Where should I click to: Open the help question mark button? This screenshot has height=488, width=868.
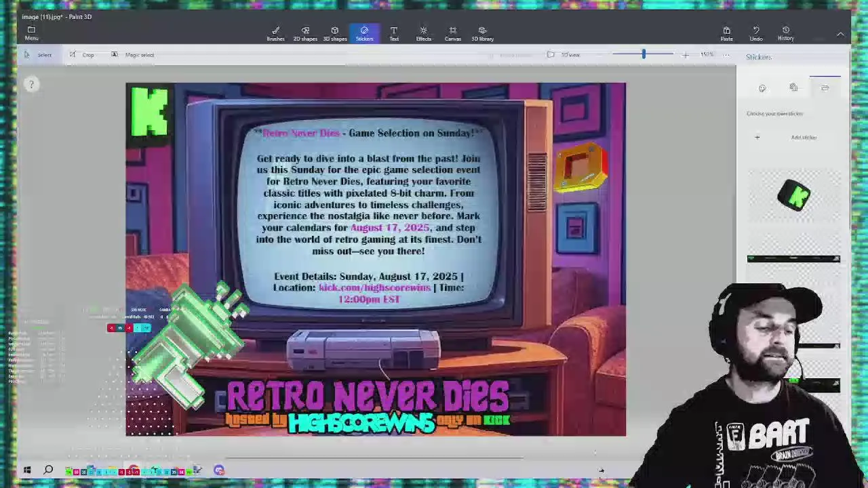point(31,85)
